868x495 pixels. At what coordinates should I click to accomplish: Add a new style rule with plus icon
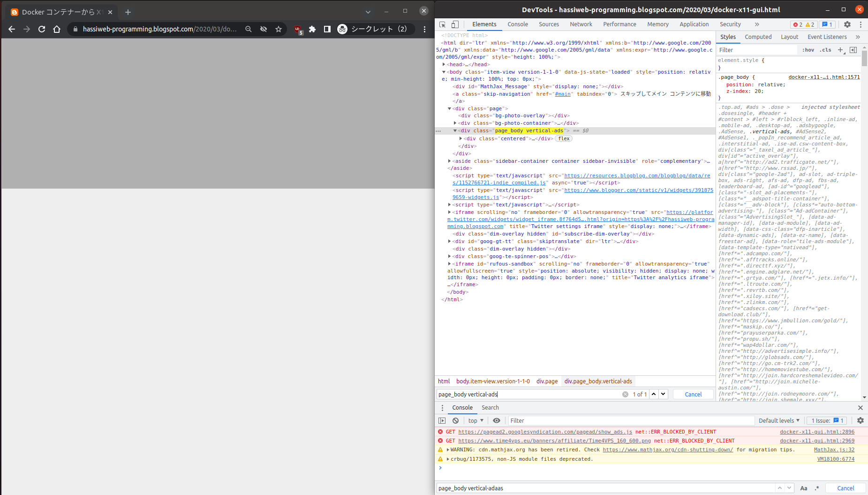coord(841,50)
